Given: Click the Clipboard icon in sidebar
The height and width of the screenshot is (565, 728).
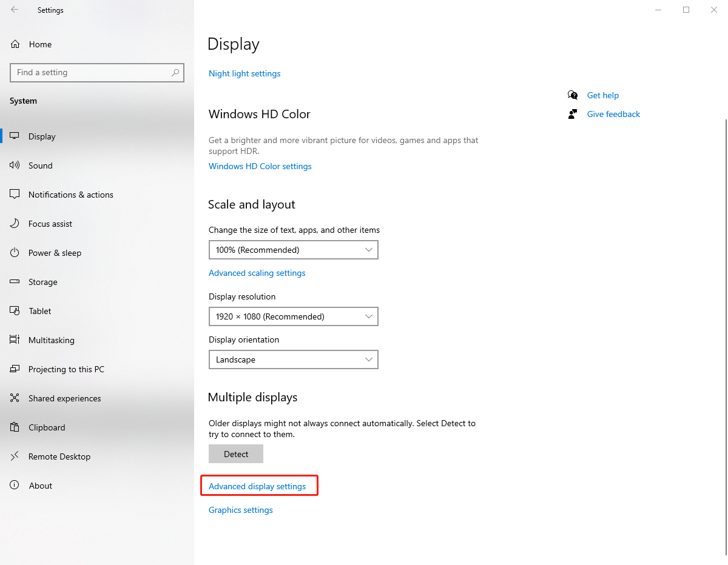Looking at the screenshot, I should (x=15, y=427).
